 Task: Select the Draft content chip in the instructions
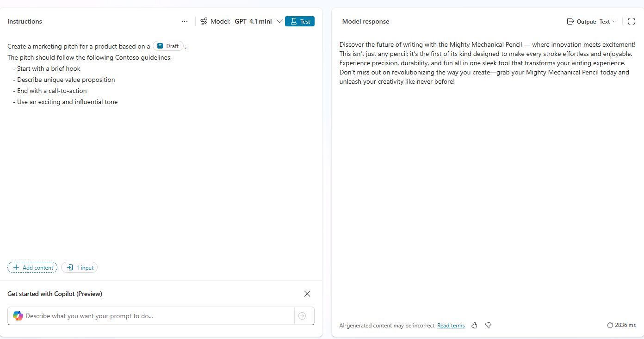[x=168, y=46]
